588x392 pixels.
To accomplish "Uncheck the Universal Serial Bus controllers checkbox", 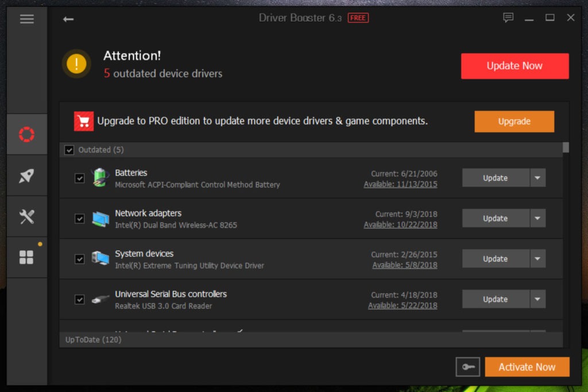I will 79,300.
